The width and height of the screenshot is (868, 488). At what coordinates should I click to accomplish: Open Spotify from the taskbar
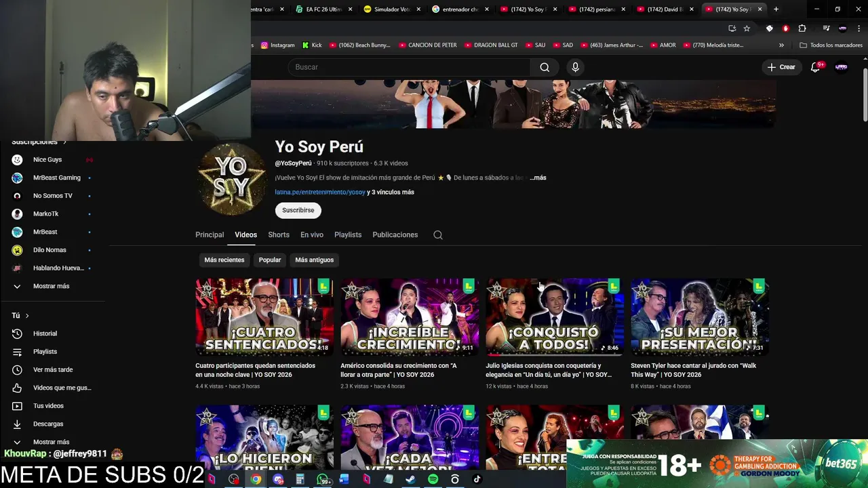(x=433, y=479)
